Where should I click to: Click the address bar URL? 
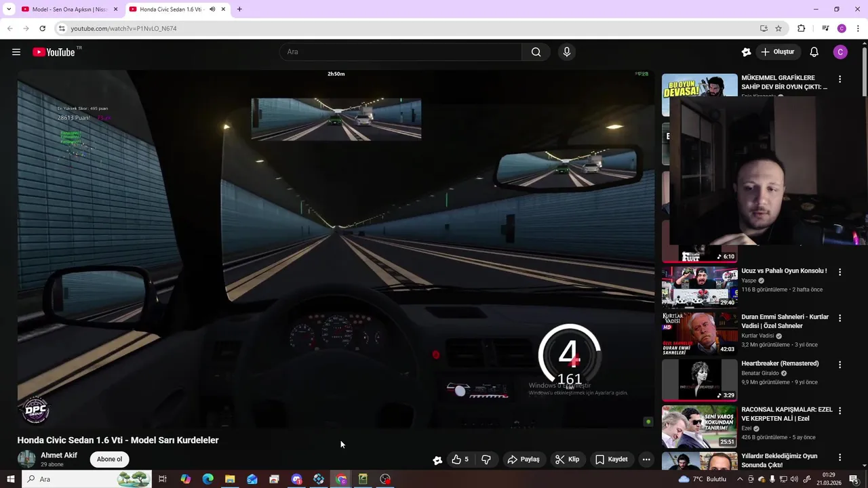[x=123, y=28]
